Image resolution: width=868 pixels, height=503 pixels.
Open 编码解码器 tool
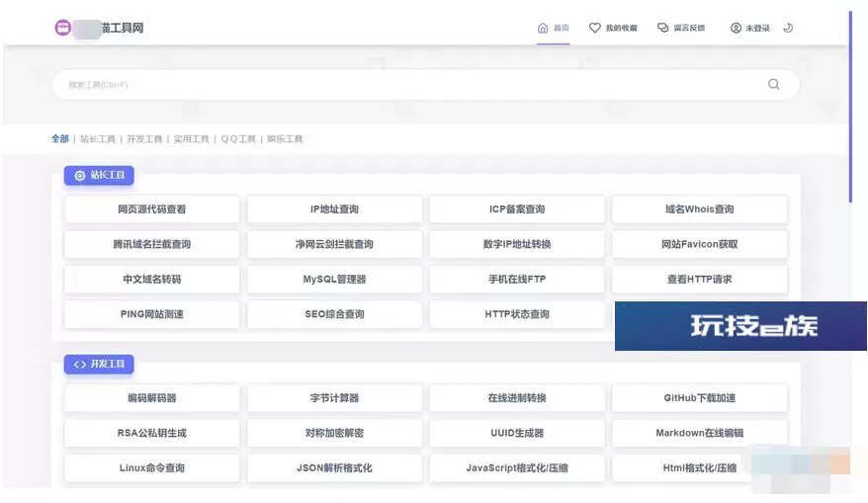click(151, 398)
